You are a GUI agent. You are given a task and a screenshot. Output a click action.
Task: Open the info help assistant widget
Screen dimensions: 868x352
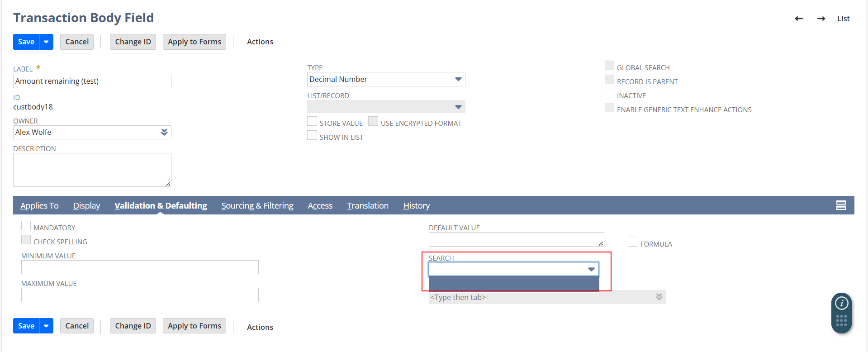click(841, 304)
